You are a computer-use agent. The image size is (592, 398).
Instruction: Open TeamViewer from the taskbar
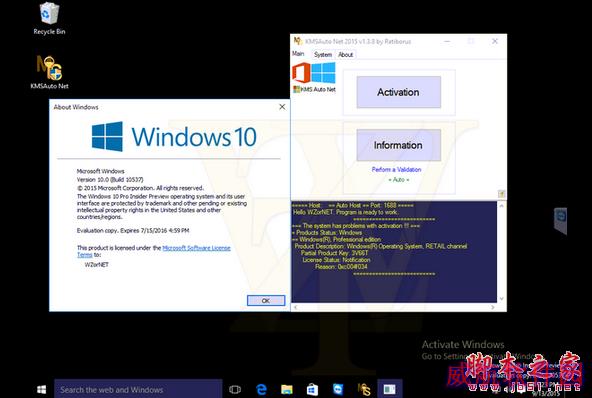338,389
